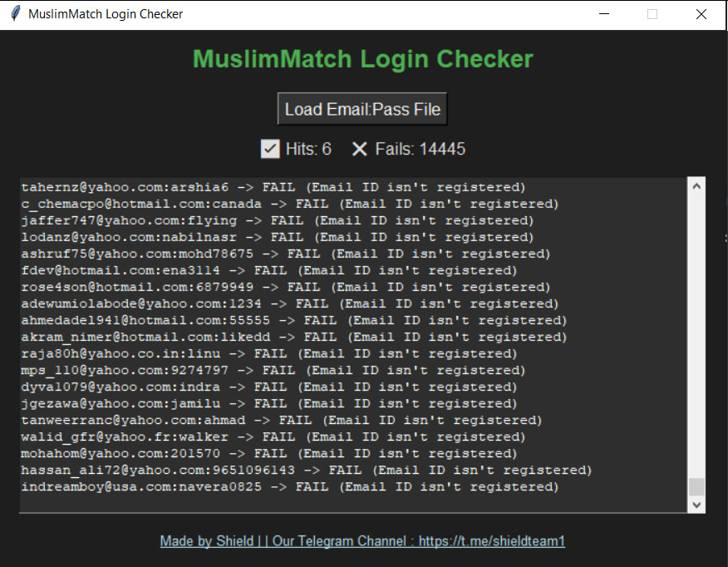Select the rose4son@hotmail.com log line
728x567 pixels.
pos(286,287)
